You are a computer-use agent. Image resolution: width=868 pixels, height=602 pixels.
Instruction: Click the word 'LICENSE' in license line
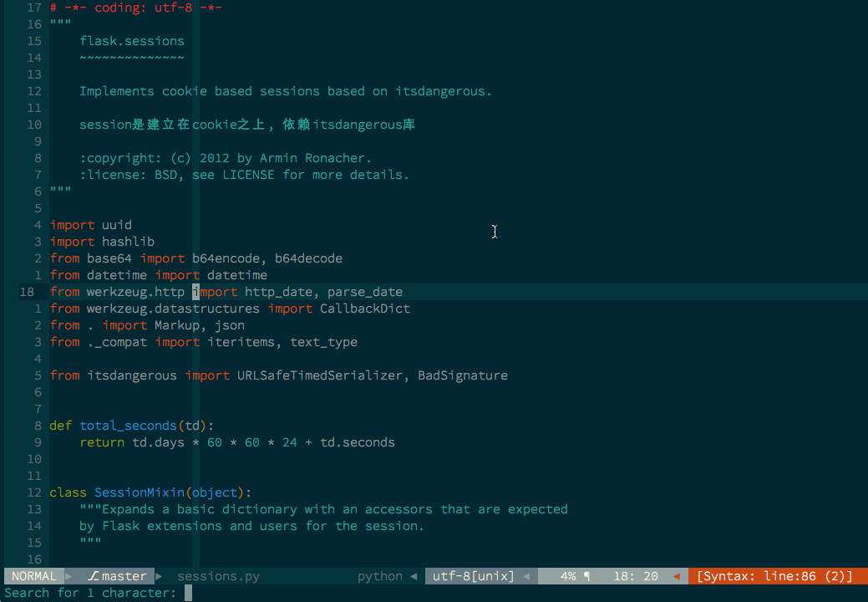click(249, 175)
